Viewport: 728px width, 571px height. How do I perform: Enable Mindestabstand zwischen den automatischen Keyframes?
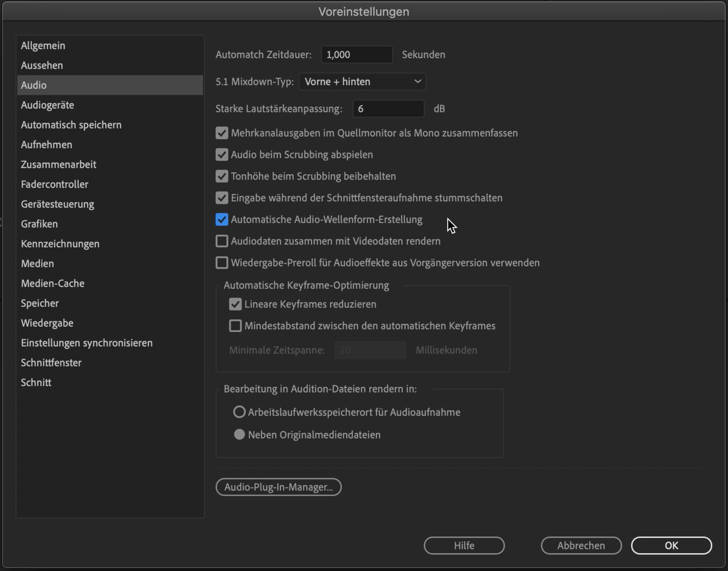(x=235, y=326)
